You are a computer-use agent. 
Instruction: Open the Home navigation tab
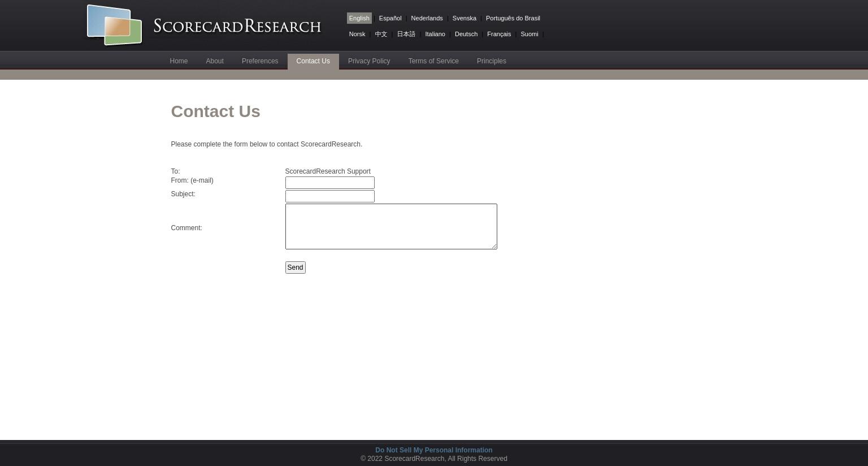(179, 61)
